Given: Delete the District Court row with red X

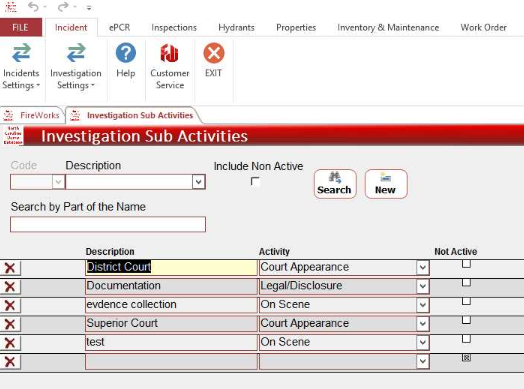Looking at the screenshot, I should point(10,268).
